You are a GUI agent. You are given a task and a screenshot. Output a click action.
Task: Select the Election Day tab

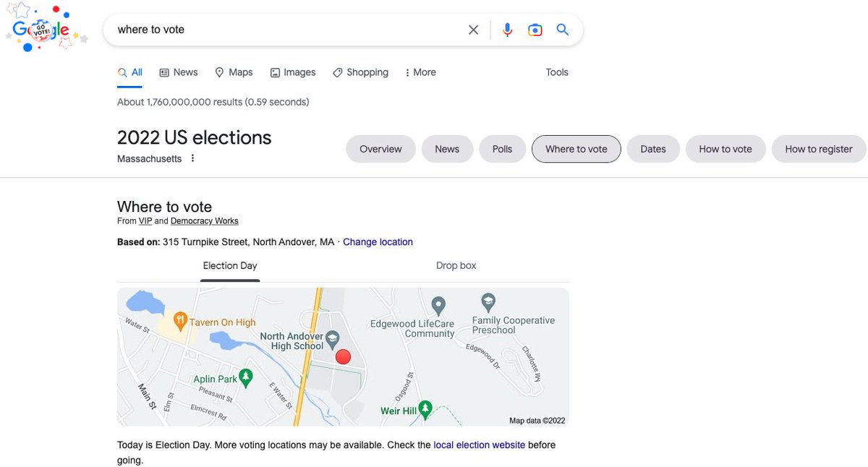tap(230, 266)
